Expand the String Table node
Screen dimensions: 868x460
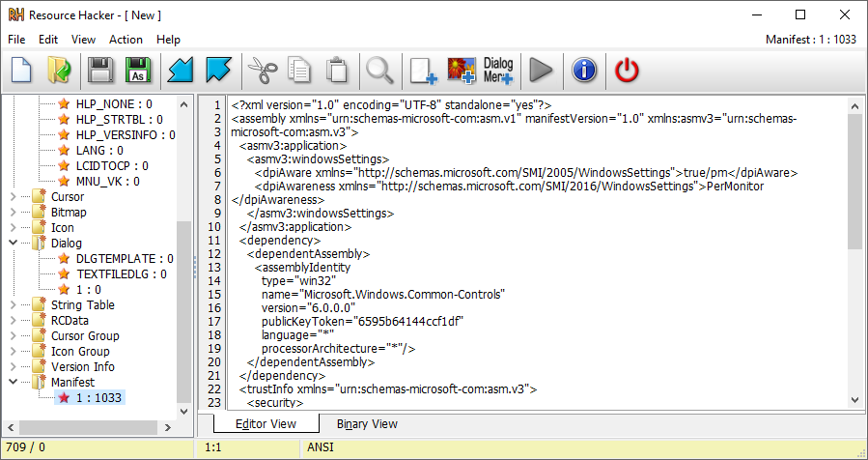click(x=14, y=305)
